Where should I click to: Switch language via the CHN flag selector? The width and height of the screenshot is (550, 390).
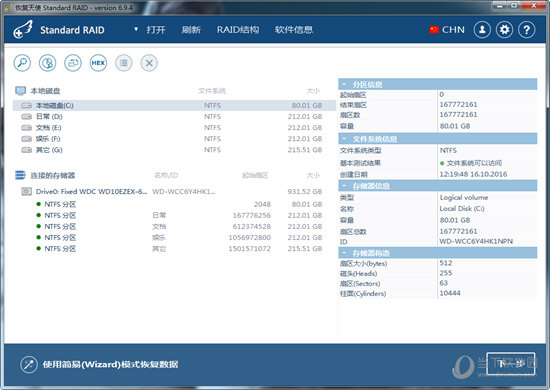coord(447,30)
